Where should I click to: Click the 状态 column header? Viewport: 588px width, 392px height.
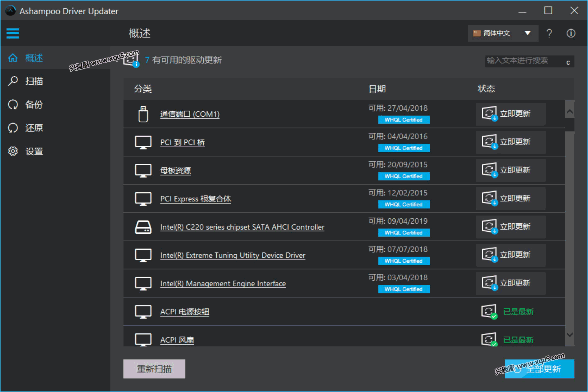(486, 89)
